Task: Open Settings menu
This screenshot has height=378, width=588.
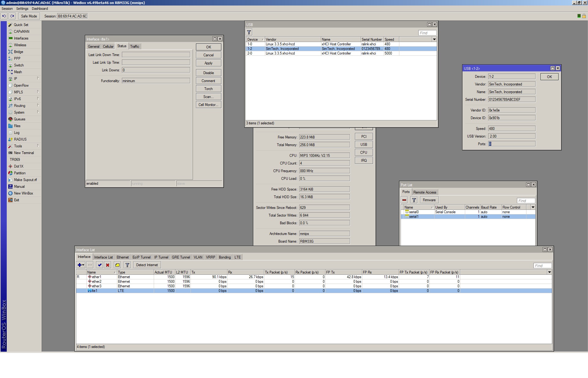Action: pos(22,9)
